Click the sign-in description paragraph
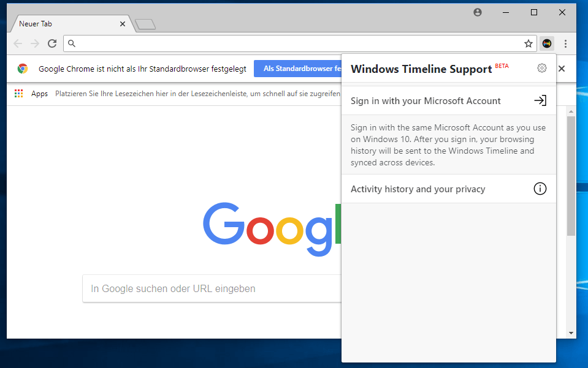 tap(448, 145)
